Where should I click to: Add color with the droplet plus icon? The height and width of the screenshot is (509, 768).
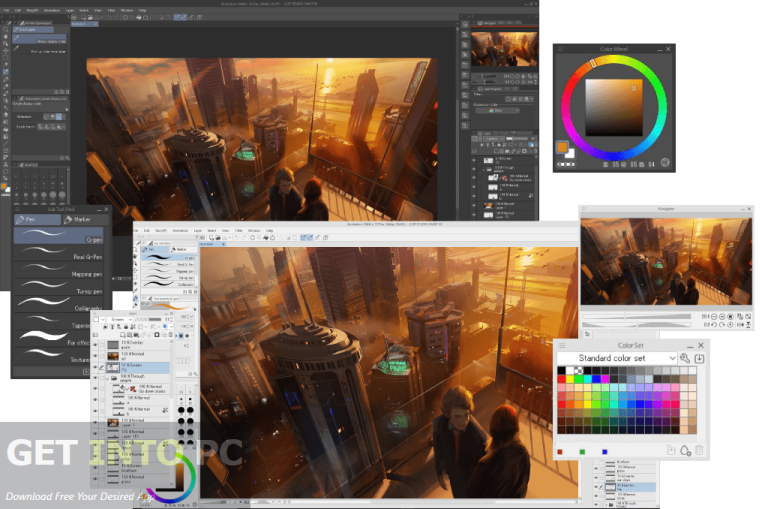pos(685,450)
